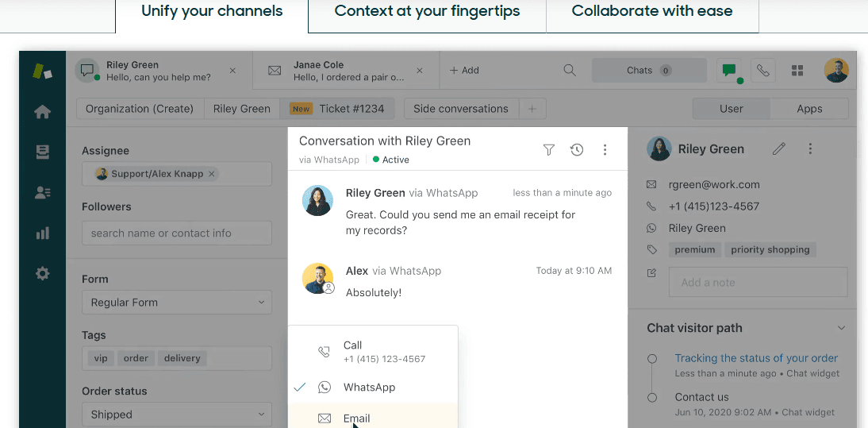Switch to Collaborate with ease tab

(x=652, y=11)
